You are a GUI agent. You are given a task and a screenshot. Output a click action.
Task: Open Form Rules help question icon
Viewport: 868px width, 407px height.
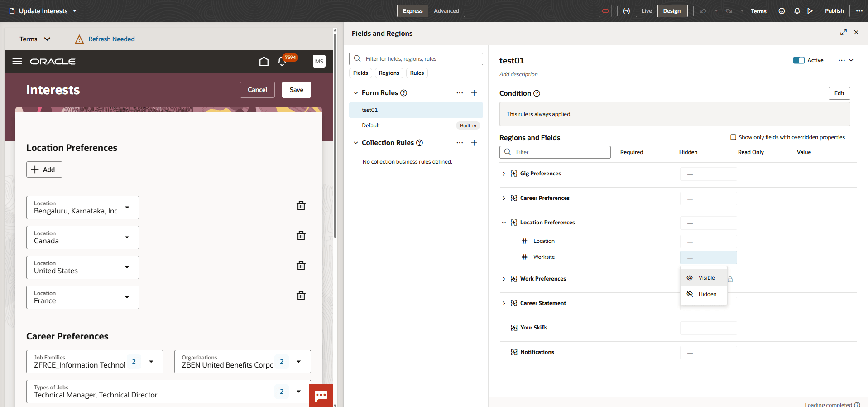click(404, 93)
